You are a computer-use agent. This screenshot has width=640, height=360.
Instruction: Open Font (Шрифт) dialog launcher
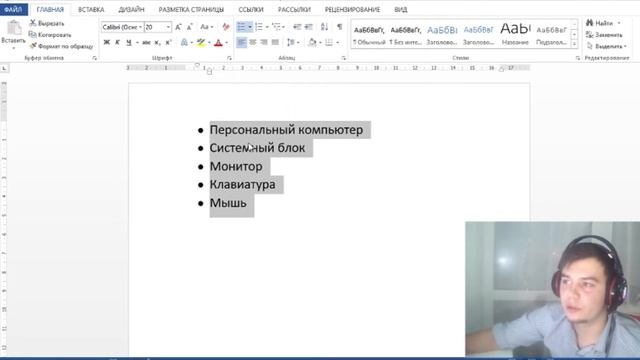229,58
